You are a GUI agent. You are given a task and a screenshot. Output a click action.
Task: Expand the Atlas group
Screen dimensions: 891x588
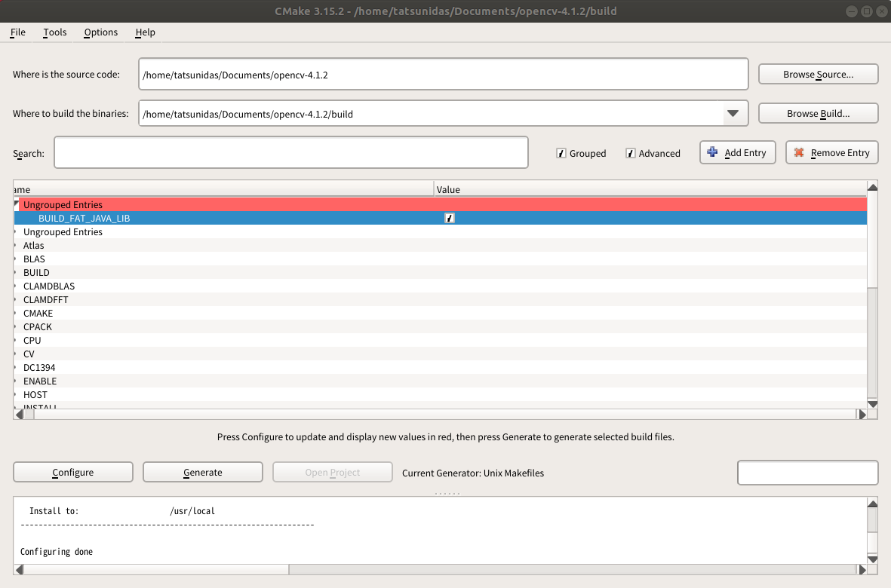click(15, 245)
